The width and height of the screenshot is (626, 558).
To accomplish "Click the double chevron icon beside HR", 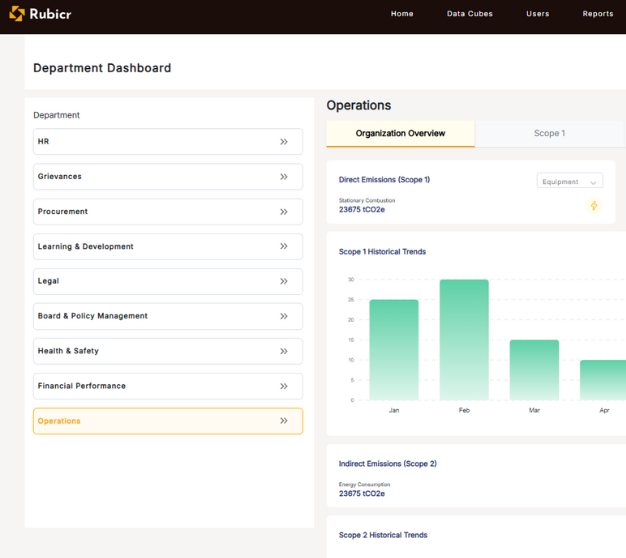I will point(284,142).
